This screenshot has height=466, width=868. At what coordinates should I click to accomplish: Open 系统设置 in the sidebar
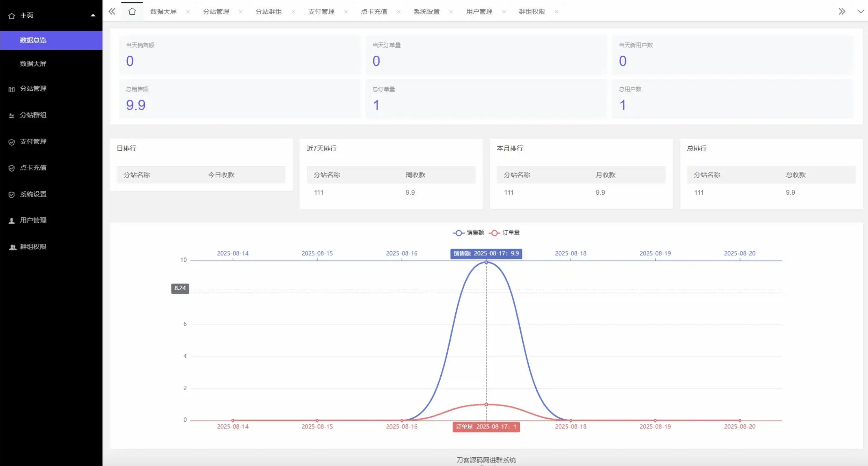point(33,194)
